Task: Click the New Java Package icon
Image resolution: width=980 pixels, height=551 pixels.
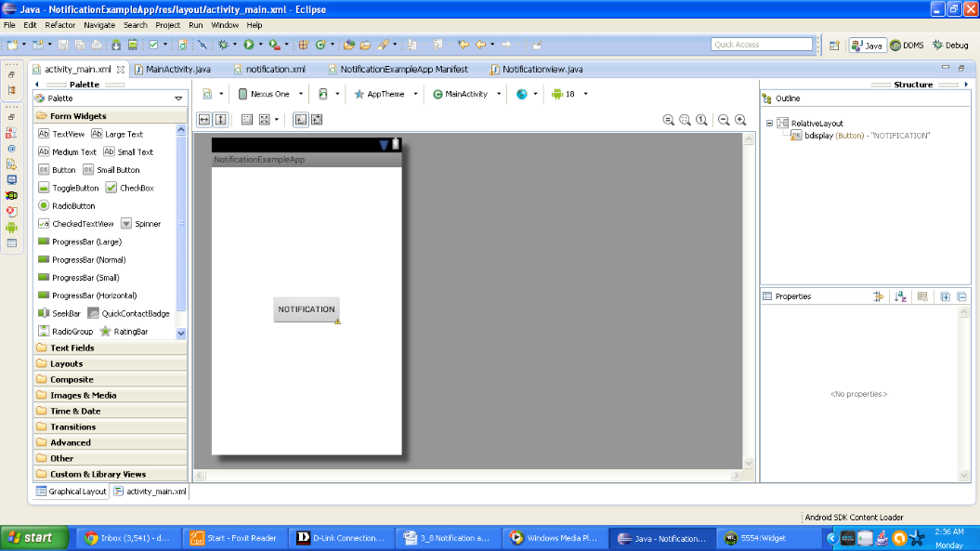Action: pyautogui.click(x=303, y=45)
